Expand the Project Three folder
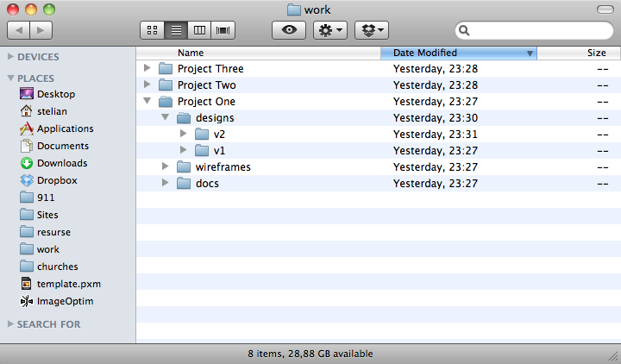The height and width of the screenshot is (364, 621). tap(147, 68)
